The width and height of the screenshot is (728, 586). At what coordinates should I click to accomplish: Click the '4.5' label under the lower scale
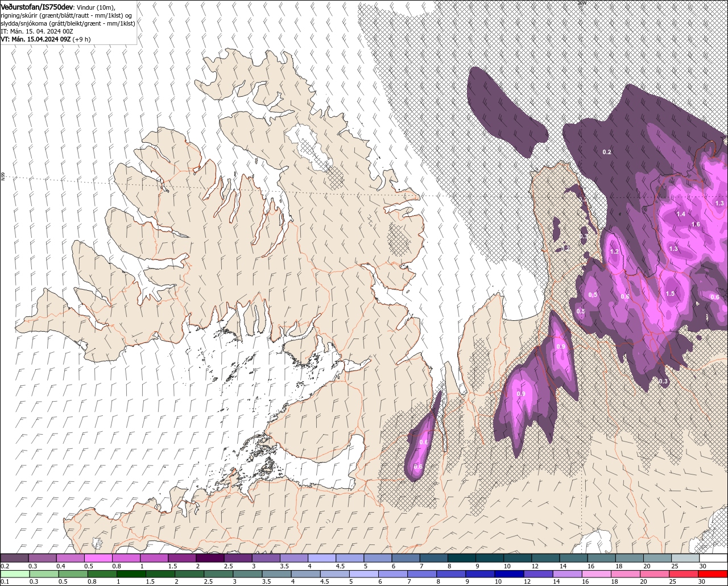324,581
